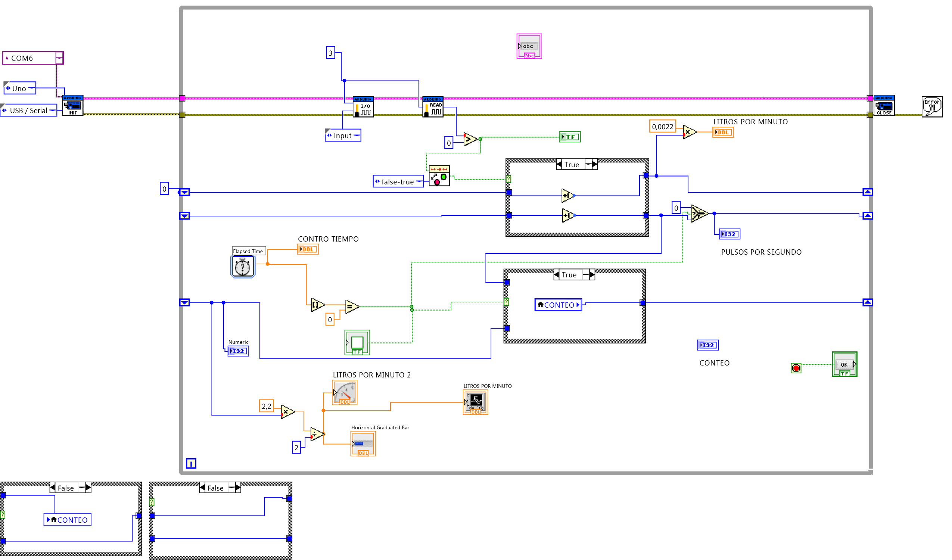Select the square boolean LED terminal
The width and height of the screenshot is (952, 560).
pos(357,343)
